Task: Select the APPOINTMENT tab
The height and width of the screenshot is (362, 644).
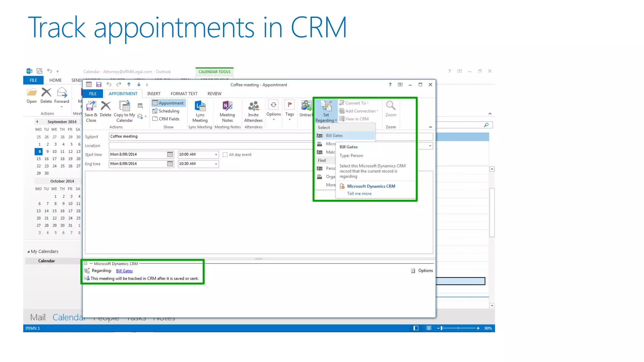Action: point(123,94)
